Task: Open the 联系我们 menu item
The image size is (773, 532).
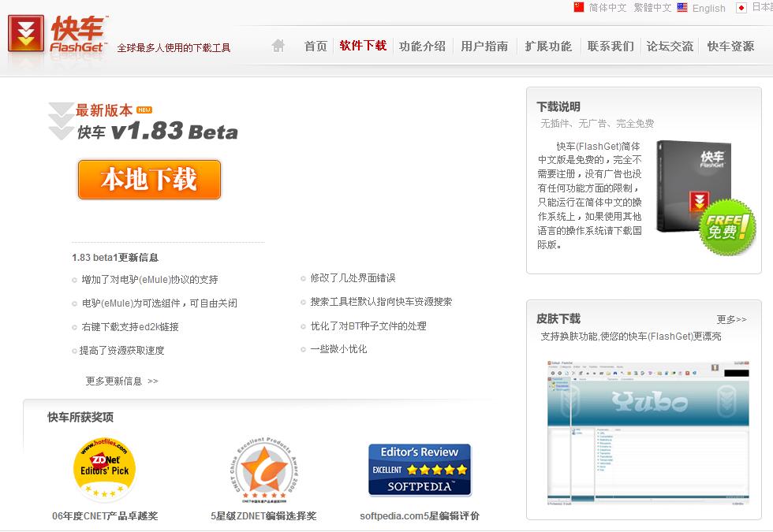Action: (611, 47)
